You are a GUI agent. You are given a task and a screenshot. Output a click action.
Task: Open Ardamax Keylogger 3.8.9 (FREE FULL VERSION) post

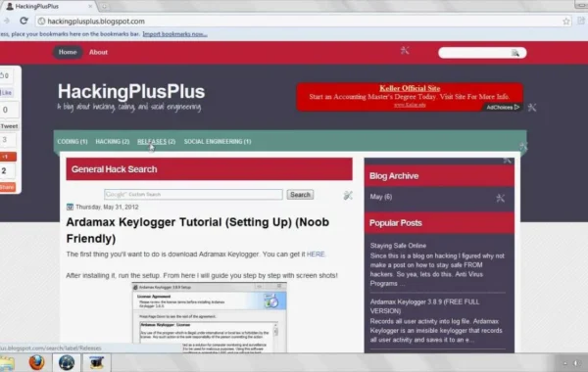pyautogui.click(x=424, y=306)
